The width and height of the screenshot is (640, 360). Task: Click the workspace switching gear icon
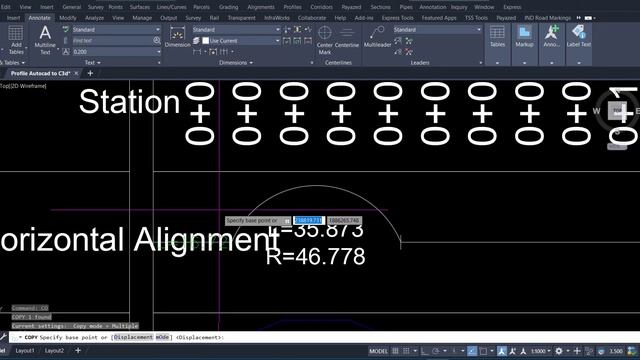(559, 351)
